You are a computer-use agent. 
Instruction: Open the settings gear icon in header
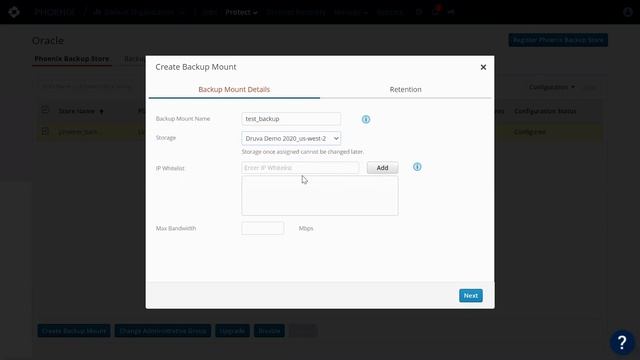(419, 12)
